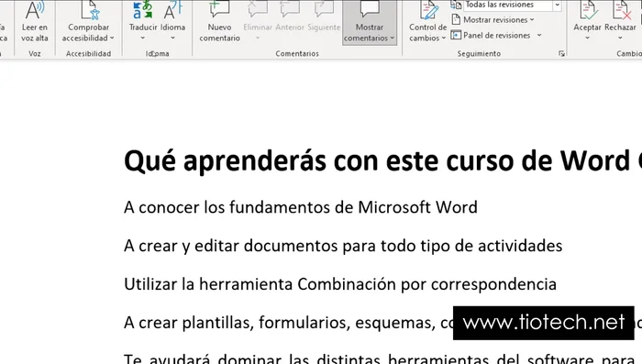642x364 pixels.
Task: Expand the Traducir dropdown arrow
Action: pyautogui.click(x=143, y=39)
